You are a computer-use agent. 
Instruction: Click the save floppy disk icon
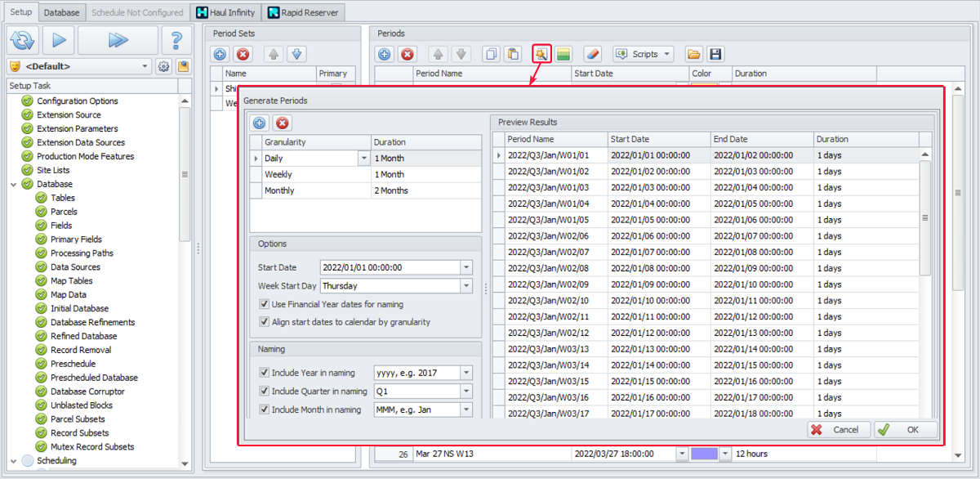716,54
